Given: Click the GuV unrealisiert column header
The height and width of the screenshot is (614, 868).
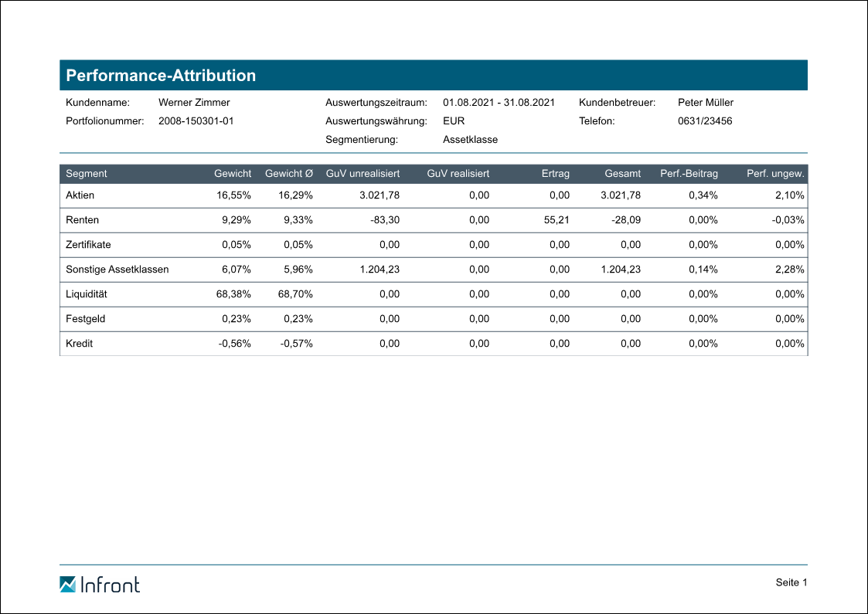Looking at the screenshot, I should coord(363,174).
